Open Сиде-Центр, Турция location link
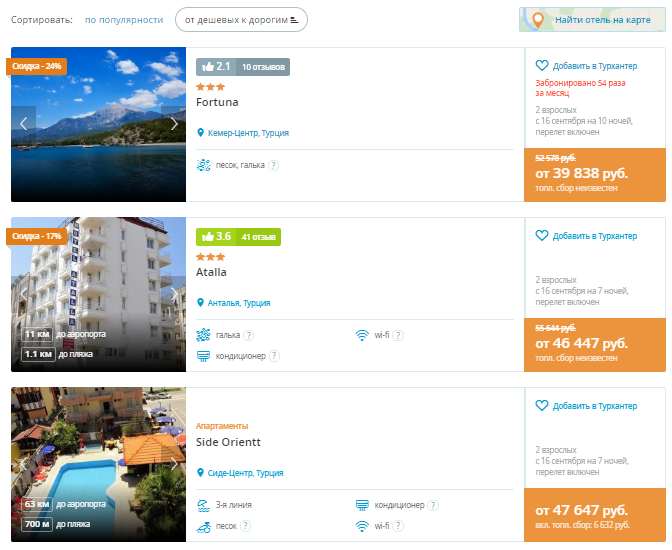The image size is (672, 550). pyautogui.click(x=245, y=473)
